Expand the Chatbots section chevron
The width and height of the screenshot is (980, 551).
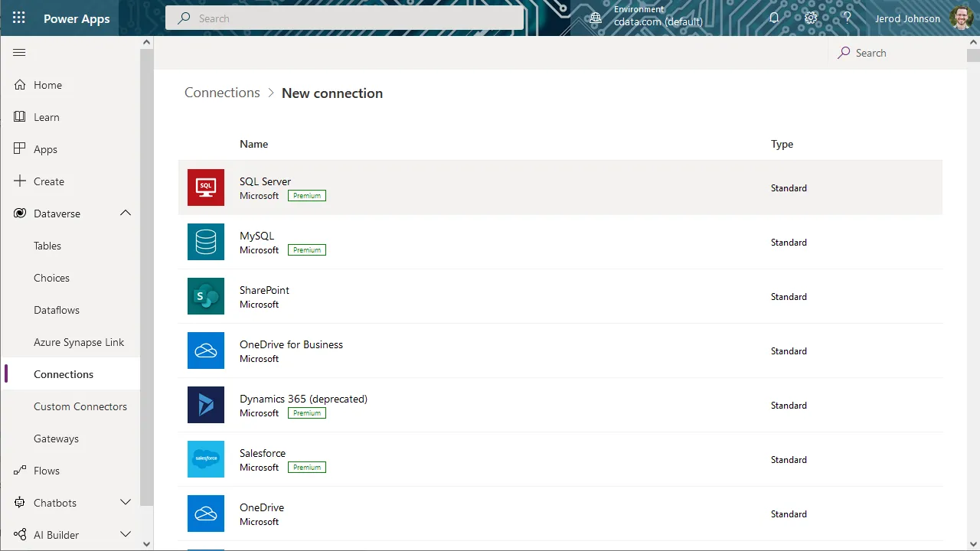click(126, 503)
